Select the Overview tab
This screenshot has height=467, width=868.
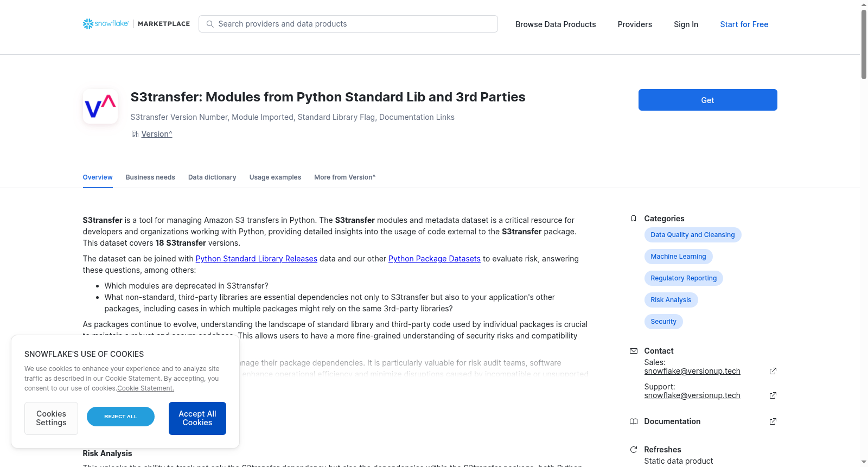[x=98, y=177]
